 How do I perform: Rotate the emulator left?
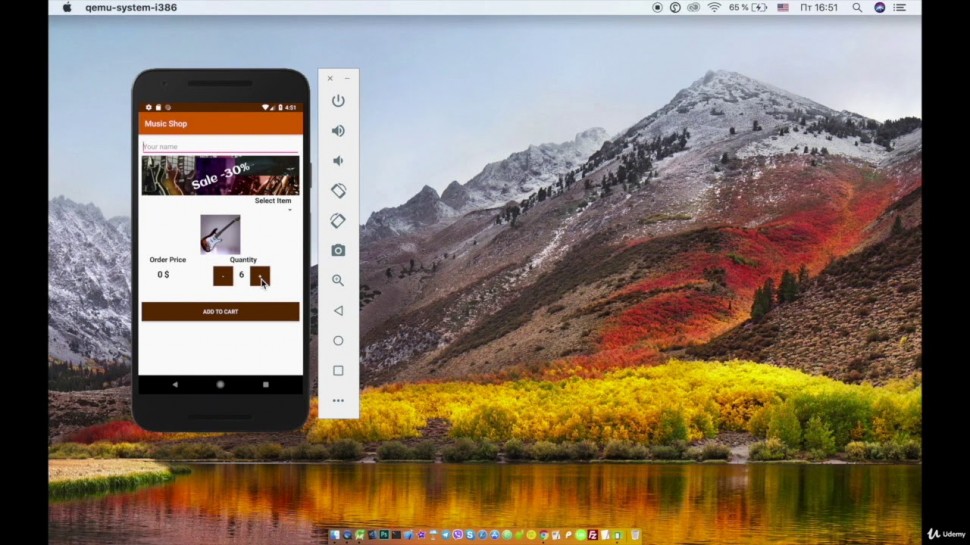(338, 191)
